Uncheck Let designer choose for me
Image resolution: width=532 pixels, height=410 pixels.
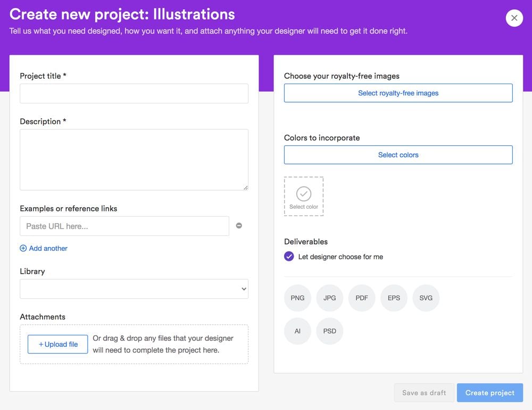[x=289, y=257]
